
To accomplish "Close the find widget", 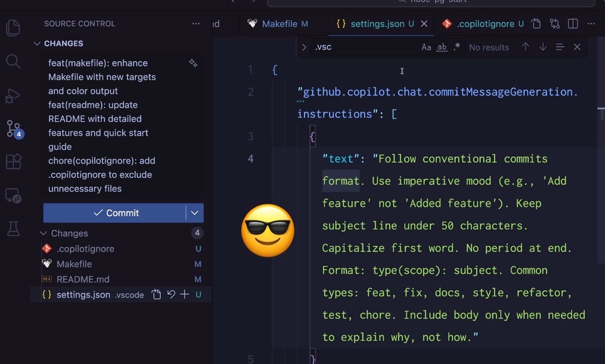I will 577,47.
